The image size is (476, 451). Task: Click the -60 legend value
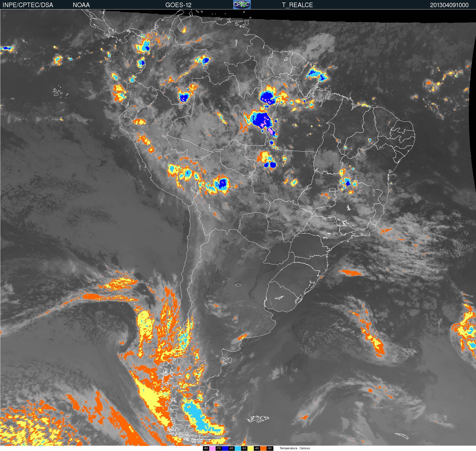pos(231,448)
